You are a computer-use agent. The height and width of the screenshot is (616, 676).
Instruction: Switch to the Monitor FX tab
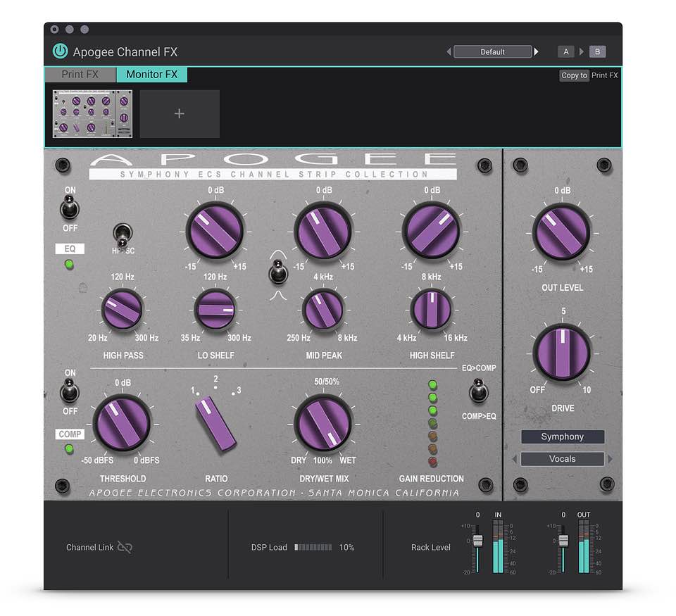point(152,74)
